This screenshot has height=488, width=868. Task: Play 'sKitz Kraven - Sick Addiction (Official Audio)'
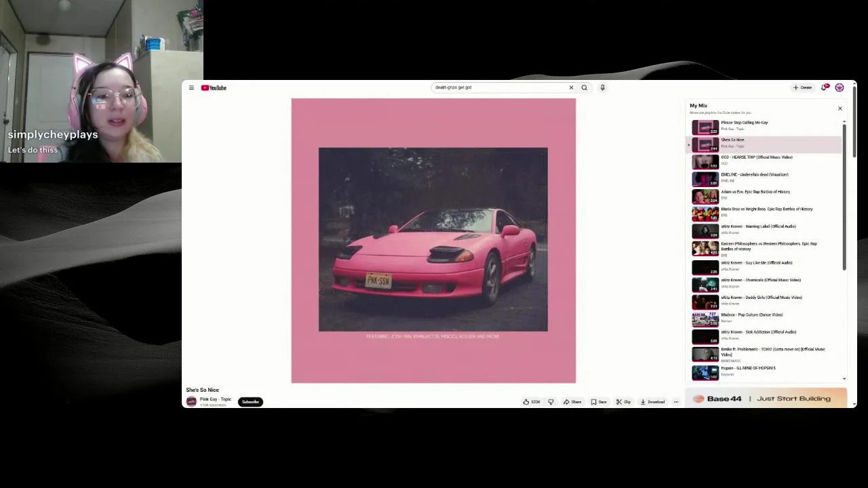pyautogui.click(x=765, y=335)
